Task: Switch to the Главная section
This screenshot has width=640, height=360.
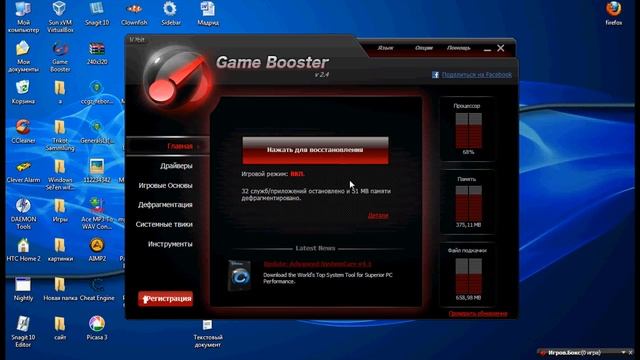Action: [x=168, y=146]
